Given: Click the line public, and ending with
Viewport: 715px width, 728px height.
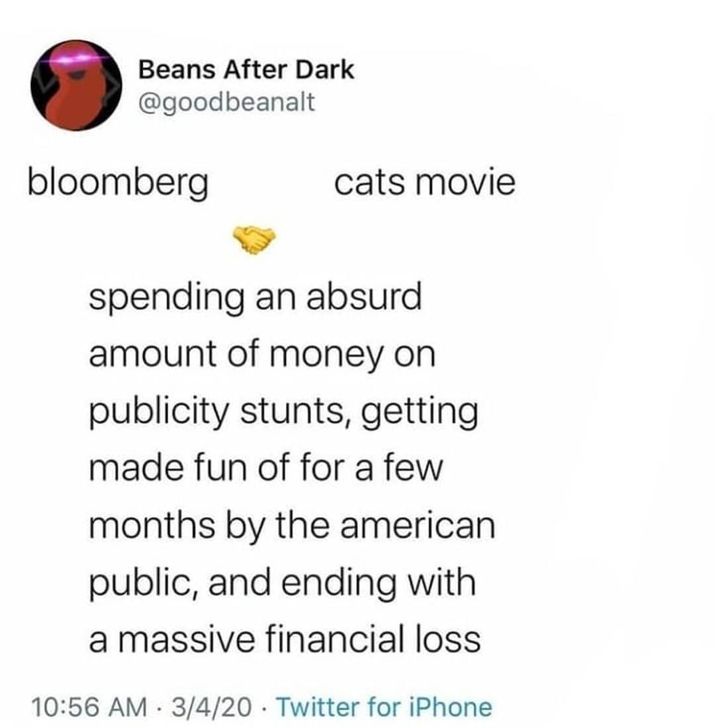Looking at the screenshot, I should point(282,583).
